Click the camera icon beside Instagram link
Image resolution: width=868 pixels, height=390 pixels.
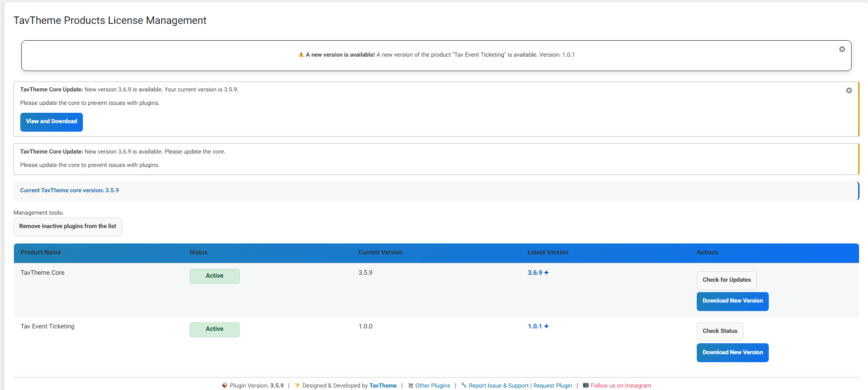tap(586, 385)
